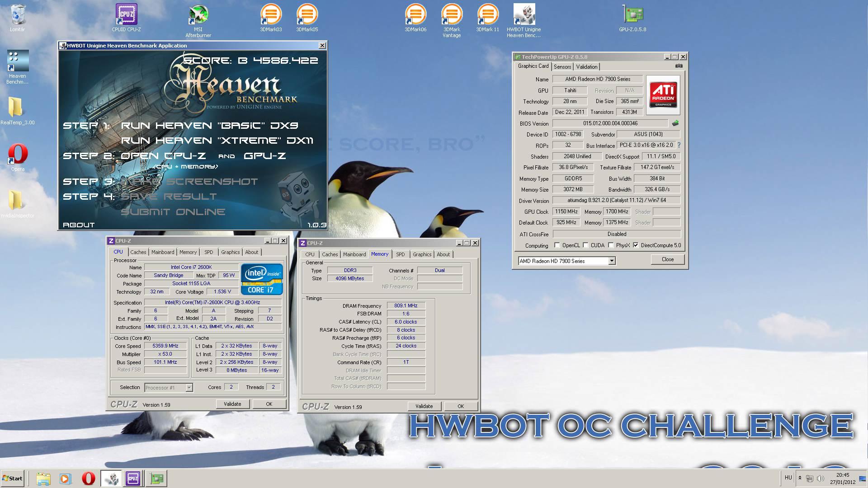868x488 pixels.
Task: Toggle the CUDA checkbox in GPU-Z
Action: [585, 245]
